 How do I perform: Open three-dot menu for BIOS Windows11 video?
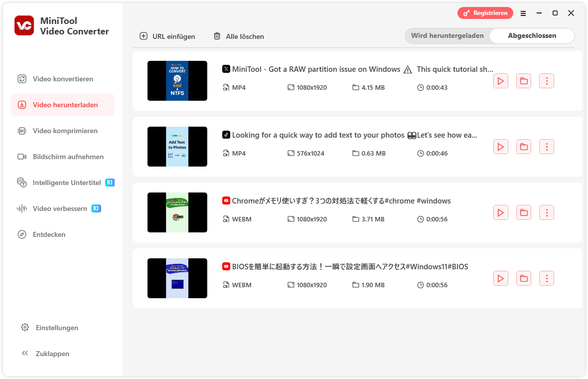click(x=546, y=278)
